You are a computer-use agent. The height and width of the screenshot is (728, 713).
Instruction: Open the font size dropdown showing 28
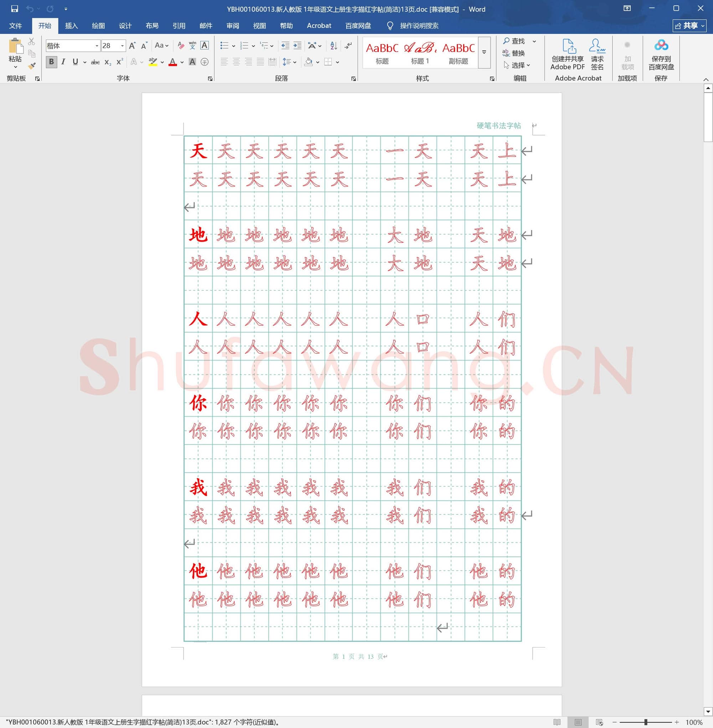point(122,46)
